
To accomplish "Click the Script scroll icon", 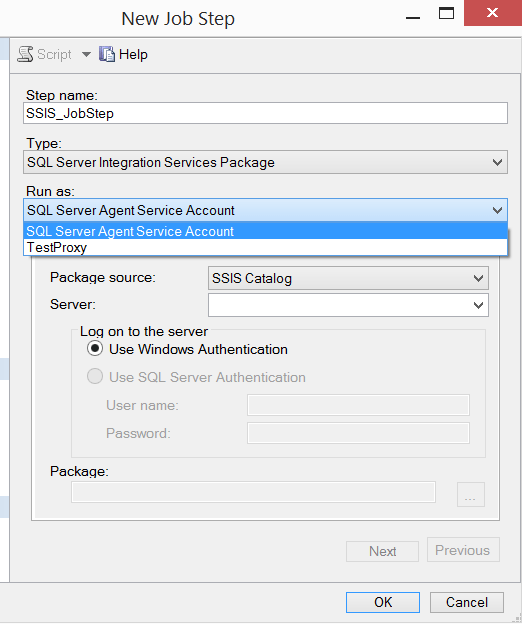I will (25, 54).
